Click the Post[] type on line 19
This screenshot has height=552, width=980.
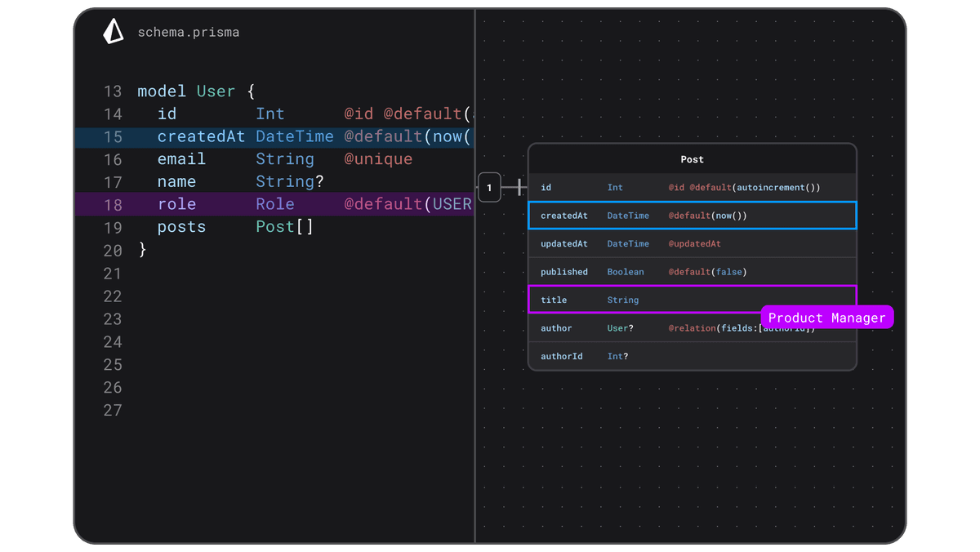click(x=284, y=227)
